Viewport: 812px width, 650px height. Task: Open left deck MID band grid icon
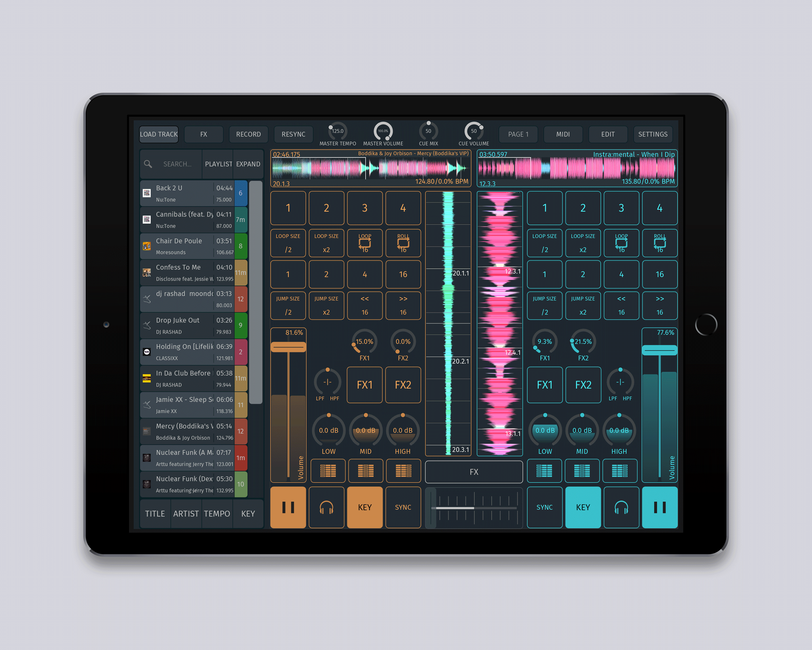click(366, 471)
